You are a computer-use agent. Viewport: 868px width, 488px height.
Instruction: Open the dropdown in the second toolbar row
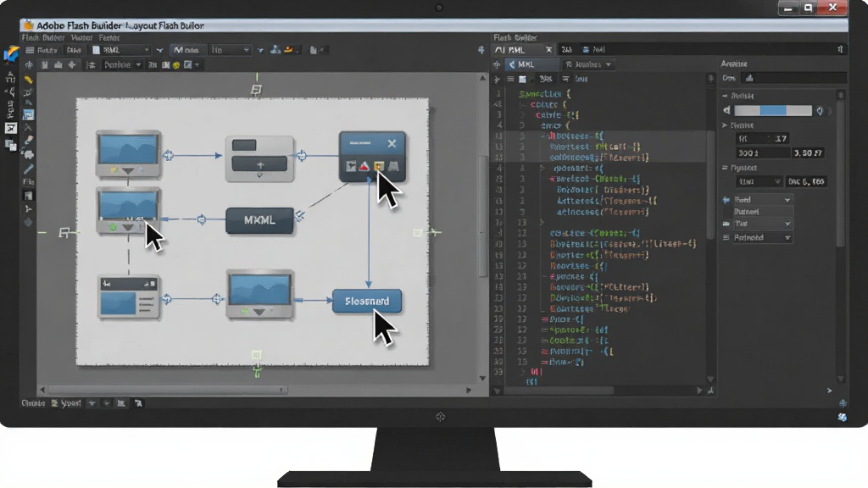point(122,65)
